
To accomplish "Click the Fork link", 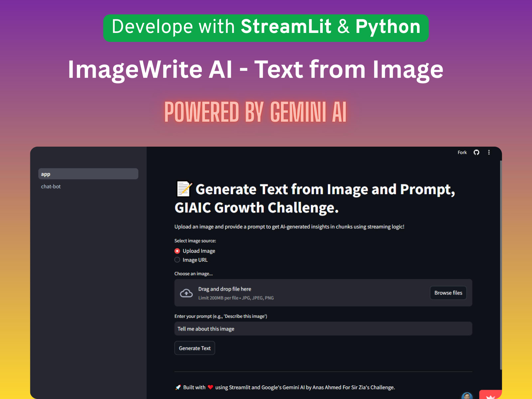I will click(x=462, y=152).
